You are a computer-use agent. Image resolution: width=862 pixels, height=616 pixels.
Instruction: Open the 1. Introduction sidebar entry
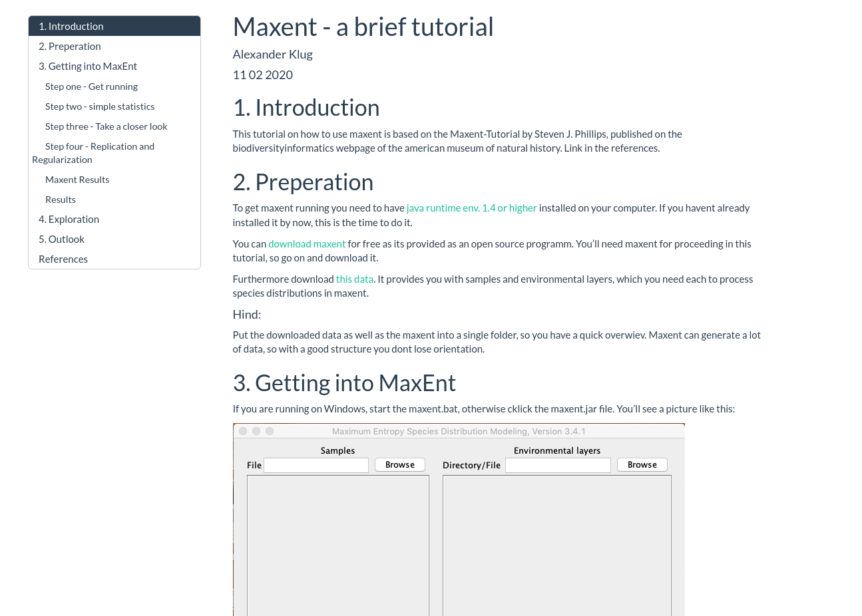pyautogui.click(x=71, y=27)
